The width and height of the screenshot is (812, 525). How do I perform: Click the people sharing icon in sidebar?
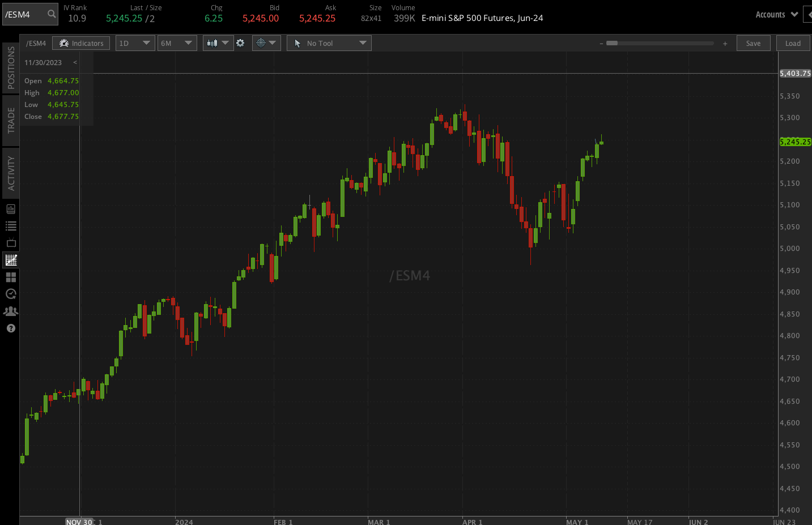10,311
